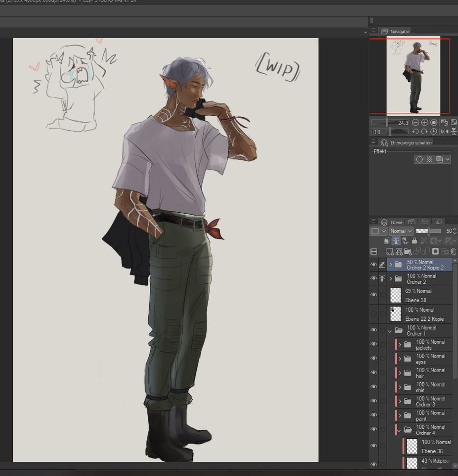The height and width of the screenshot is (476, 458).
Task: Expand more layer effects dropdown arrow
Action: (x=448, y=159)
